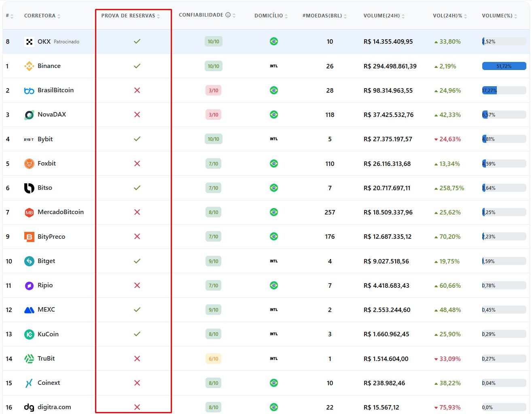
Task: Click the Foxbit fox logo
Action: click(x=29, y=163)
